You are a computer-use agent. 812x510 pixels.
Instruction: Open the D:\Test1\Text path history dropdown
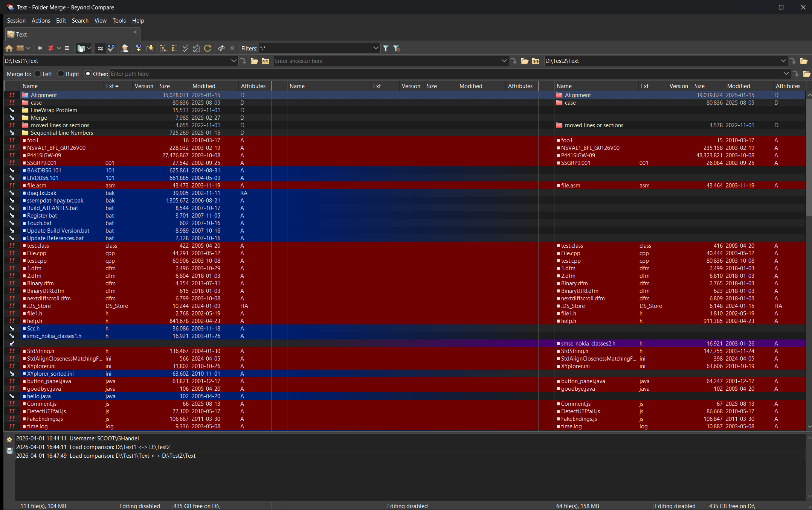pos(234,61)
